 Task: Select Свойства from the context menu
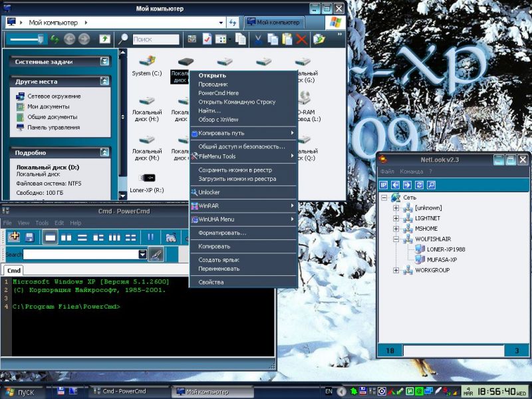pyautogui.click(x=211, y=282)
